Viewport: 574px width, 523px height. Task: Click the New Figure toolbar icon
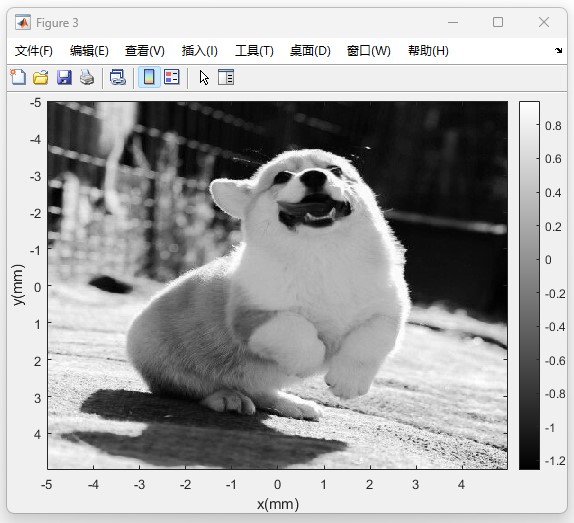point(18,77)
